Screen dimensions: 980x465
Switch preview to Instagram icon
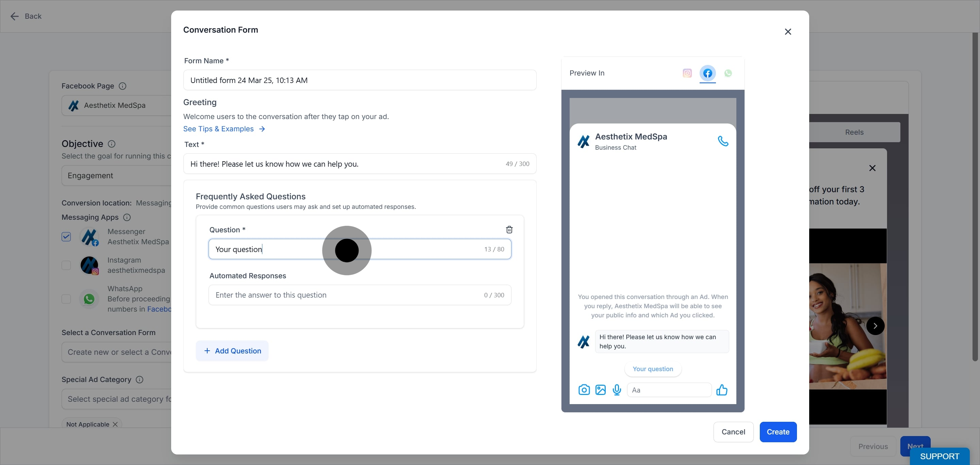(x=687, y=73)
